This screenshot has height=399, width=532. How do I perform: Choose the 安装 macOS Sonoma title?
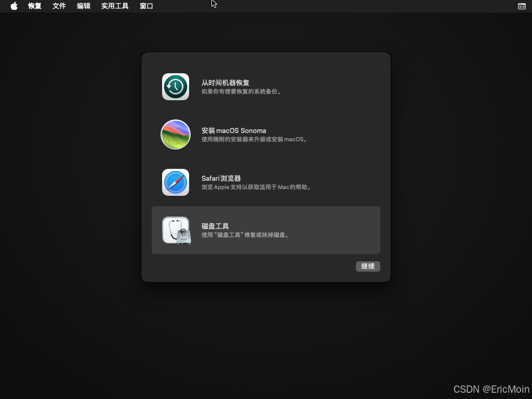[234, 130]
